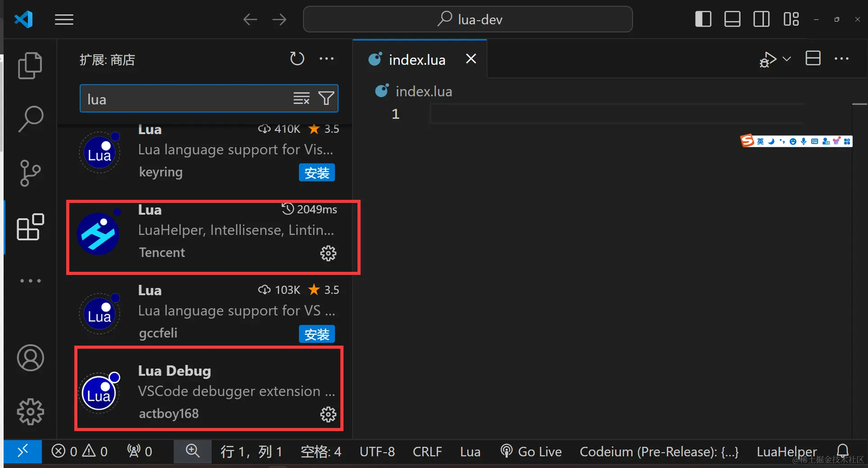Toggle the secondary sidebar visibility
Viewport: 868px width, 468px height.
point(761,19)
